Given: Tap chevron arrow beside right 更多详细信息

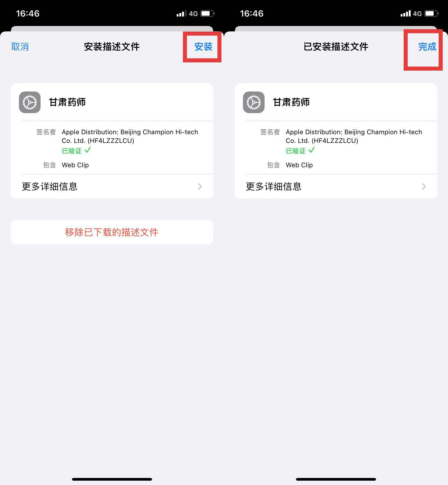Looking at the screenshot, I should point(424,186).
